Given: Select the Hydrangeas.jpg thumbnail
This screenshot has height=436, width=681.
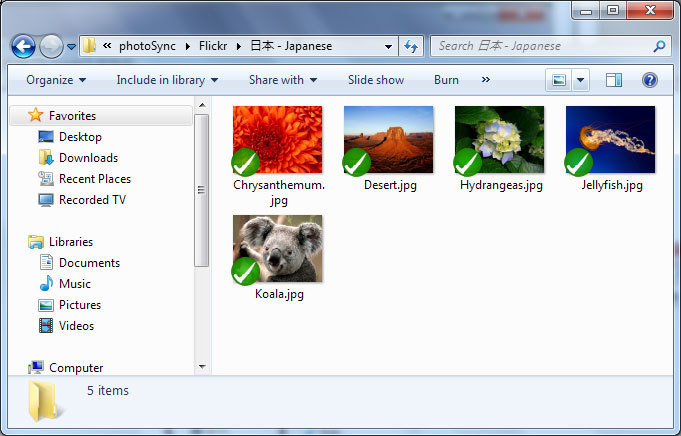Looking at the screenshot, I should pyautogui.click(x=499, y=139).
